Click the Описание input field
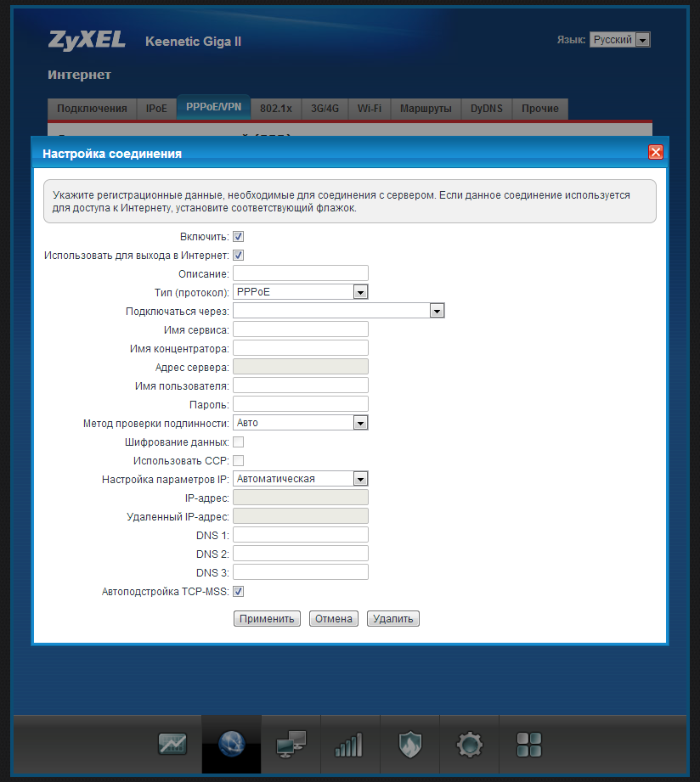Viewport: 700px width, 782px height. pos(301,273)
